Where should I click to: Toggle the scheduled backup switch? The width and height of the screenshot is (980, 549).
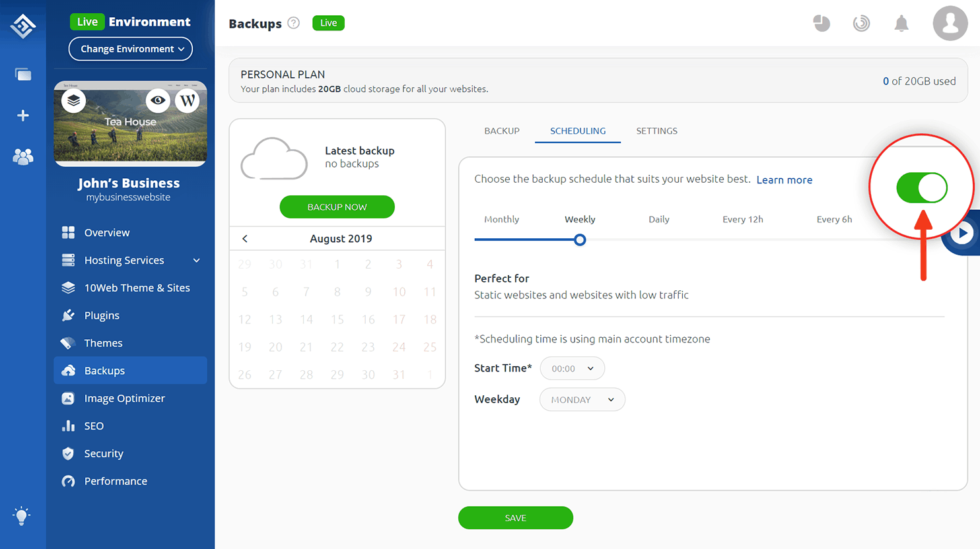click(x=922, y=188)
